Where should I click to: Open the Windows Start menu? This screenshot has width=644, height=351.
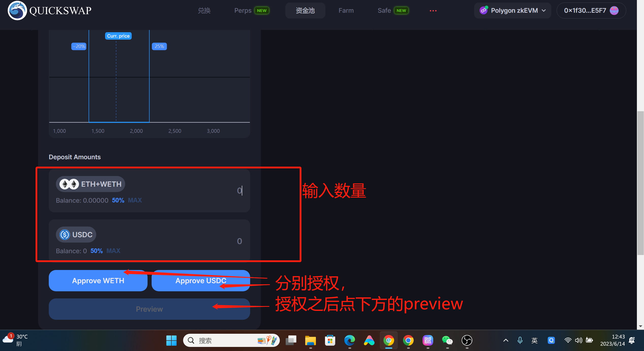171,340
